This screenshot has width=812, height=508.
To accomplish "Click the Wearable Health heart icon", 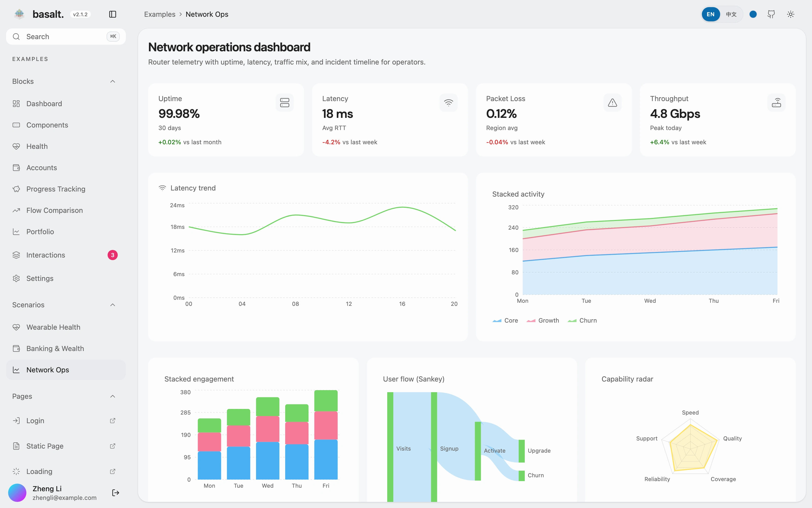I will (x=16, y=327).
